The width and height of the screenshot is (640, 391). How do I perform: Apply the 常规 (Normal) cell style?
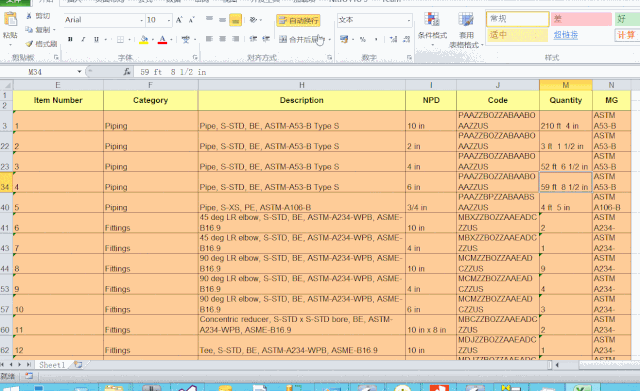coord(518,19)
